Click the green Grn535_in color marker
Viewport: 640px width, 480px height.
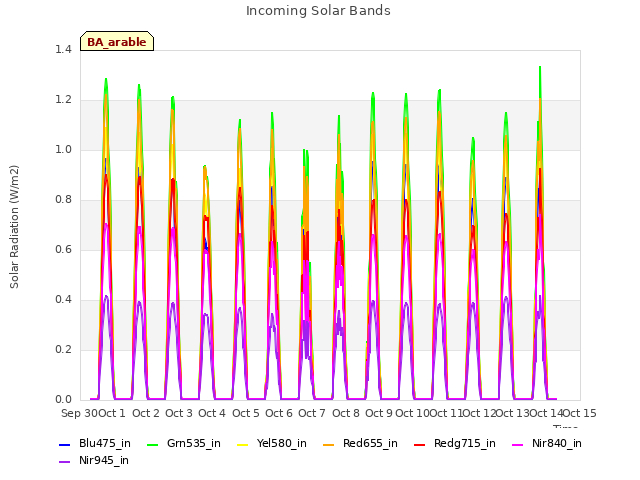click(x=152, y=444)
